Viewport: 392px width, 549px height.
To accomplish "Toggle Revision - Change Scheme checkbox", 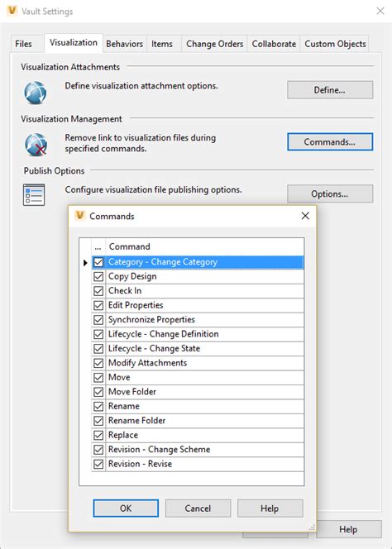I will coord(98,450).
